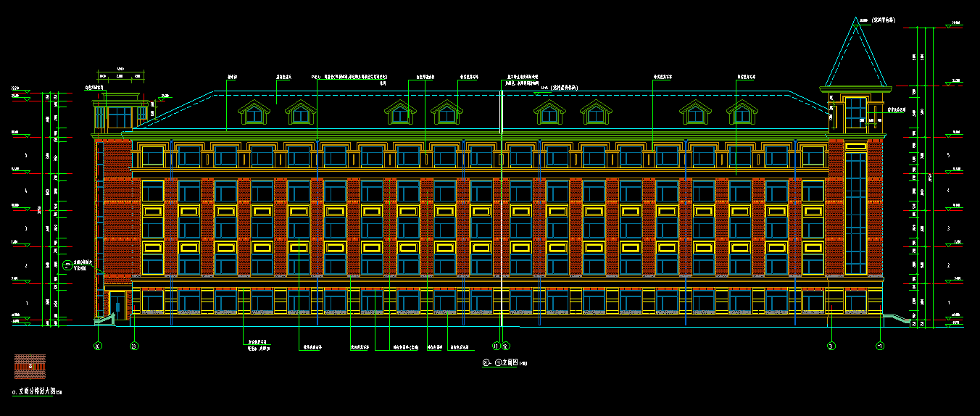
Task: Click floor number 5 in left dimension column
Action: tap(26, 155)
